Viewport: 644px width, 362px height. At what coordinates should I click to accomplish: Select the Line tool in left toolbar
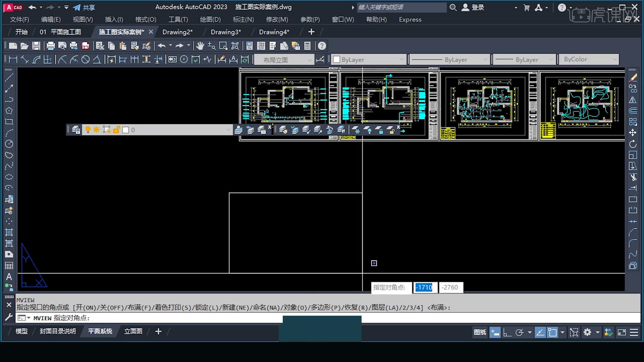click(x=9, y=78)
